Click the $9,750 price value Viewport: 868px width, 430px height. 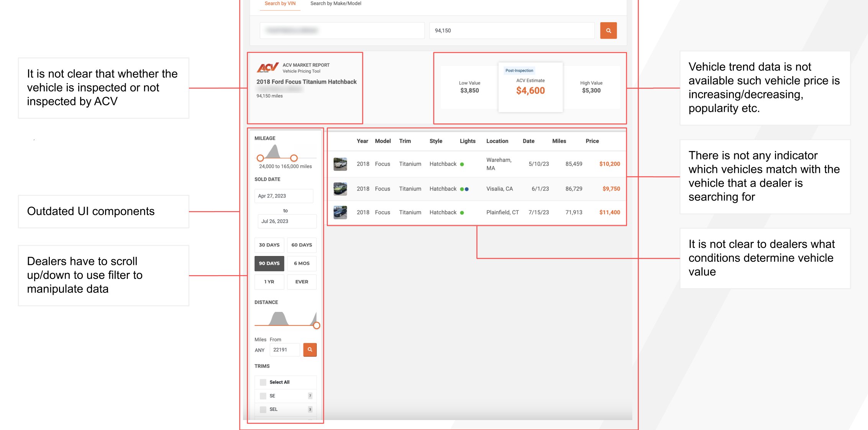[x=611, y=189]
